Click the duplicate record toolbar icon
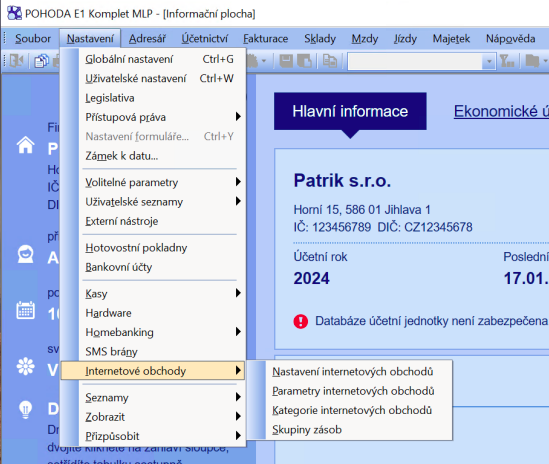 click(329, 61)
